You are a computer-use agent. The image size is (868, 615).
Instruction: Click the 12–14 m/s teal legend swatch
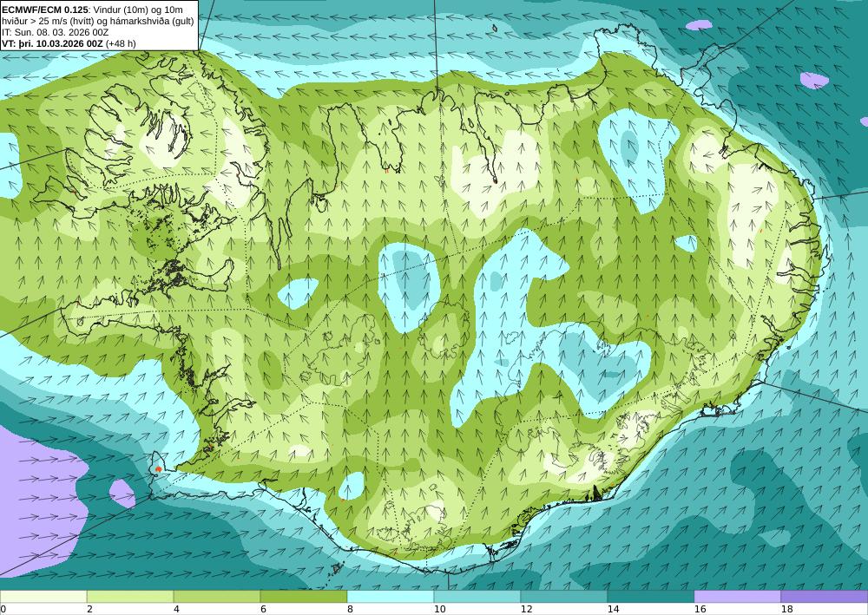point(564,597)
